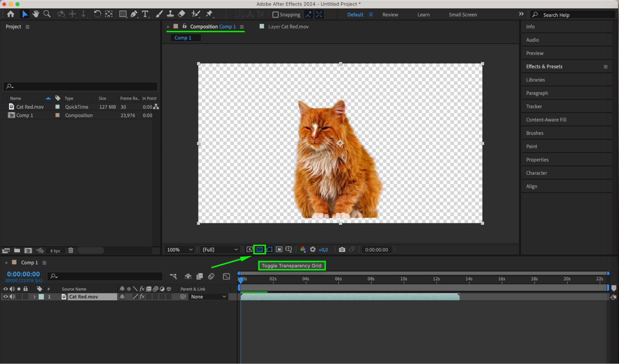619x364 pixels.
Task: Delete selected item with trash icon
Action: (x=71, y=250)
